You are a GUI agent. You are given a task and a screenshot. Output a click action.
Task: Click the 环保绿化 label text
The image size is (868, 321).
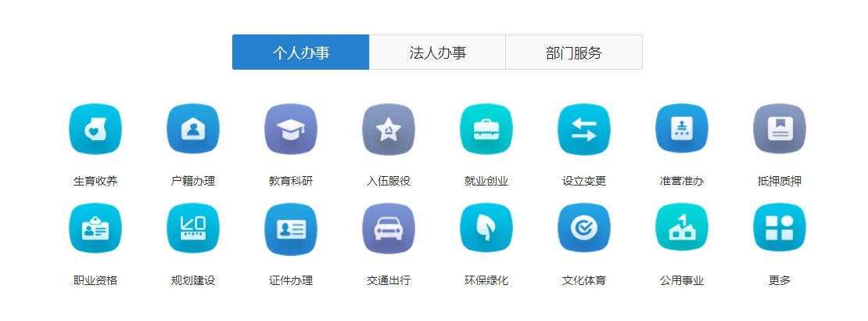coord(486,280)
